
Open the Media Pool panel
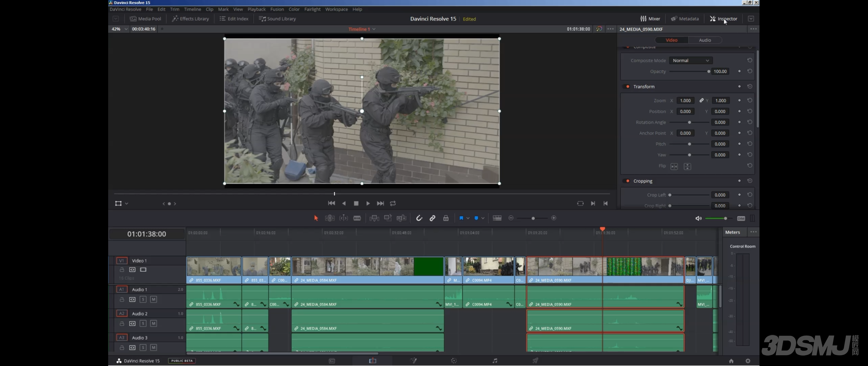(x=145, y=19)
